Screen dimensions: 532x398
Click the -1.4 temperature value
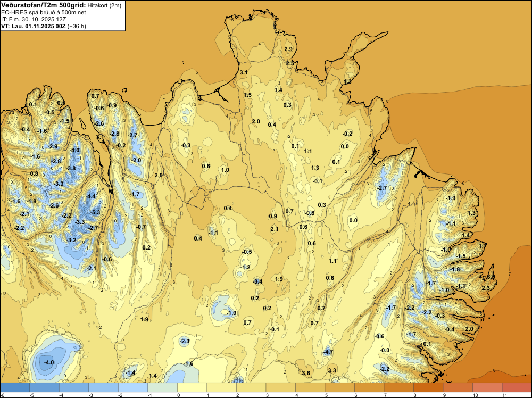click(x=130, y=372)
